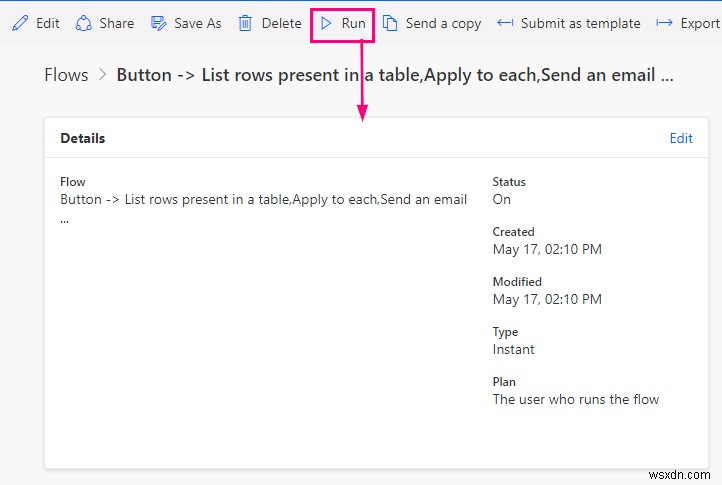Click the Type field label
722x485 pixels.
click(505, 332)
